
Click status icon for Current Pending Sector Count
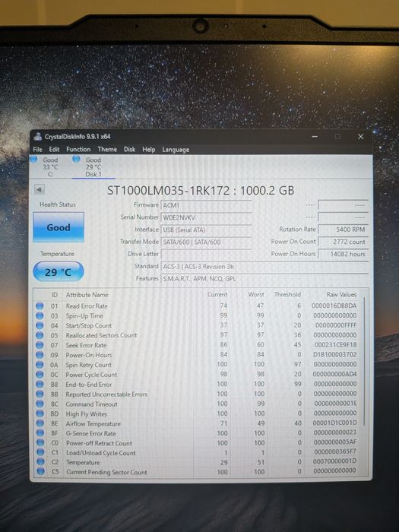pos(41,471)
